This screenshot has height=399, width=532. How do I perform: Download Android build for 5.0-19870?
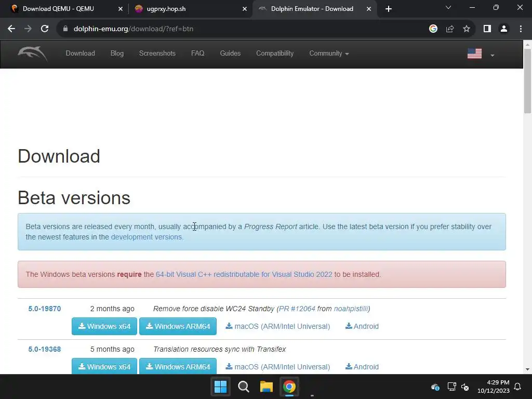362,326
